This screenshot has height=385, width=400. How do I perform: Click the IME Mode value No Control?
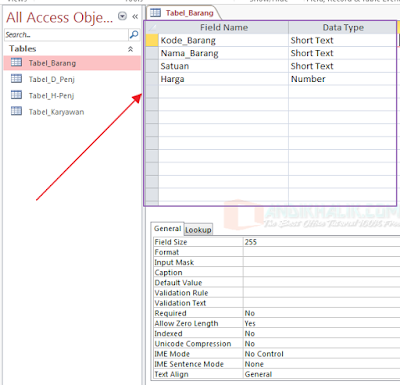coord(321,354)
